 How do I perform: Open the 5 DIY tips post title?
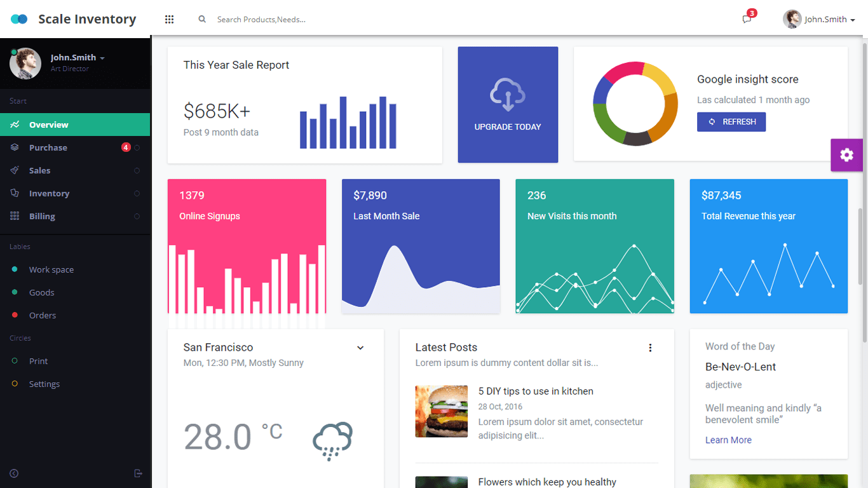(x=536, y=391)
